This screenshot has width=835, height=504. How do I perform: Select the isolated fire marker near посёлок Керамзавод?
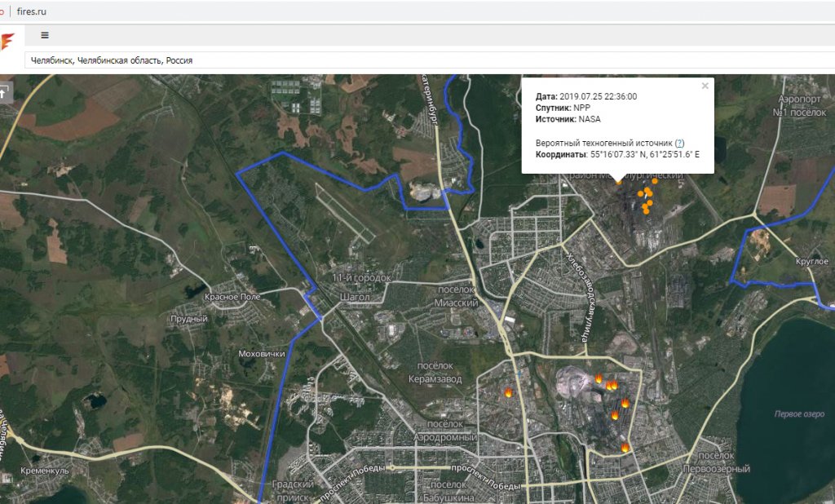tap(508, 392)
